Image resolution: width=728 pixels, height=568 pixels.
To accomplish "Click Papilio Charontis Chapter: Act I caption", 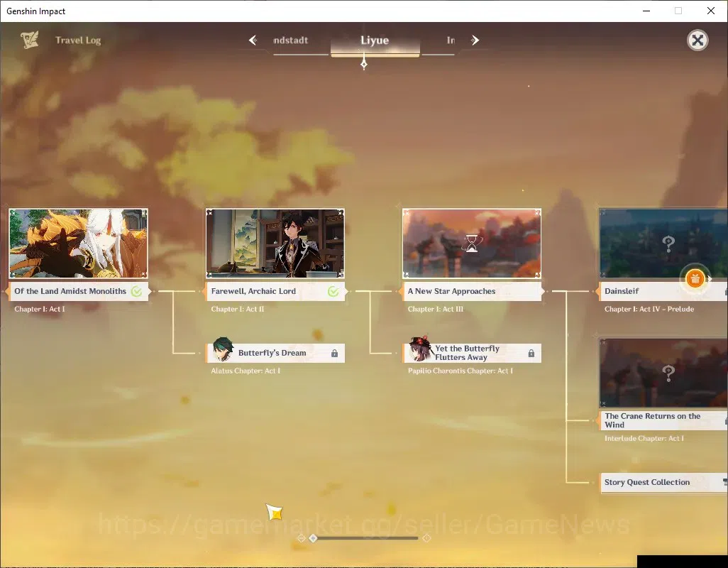I will [x=460, y=371].
